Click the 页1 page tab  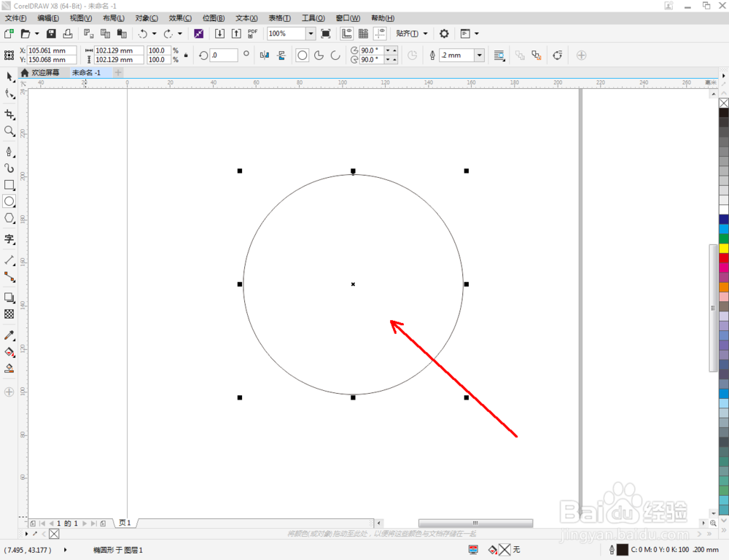pyautogui.click(x=125, y=523)
